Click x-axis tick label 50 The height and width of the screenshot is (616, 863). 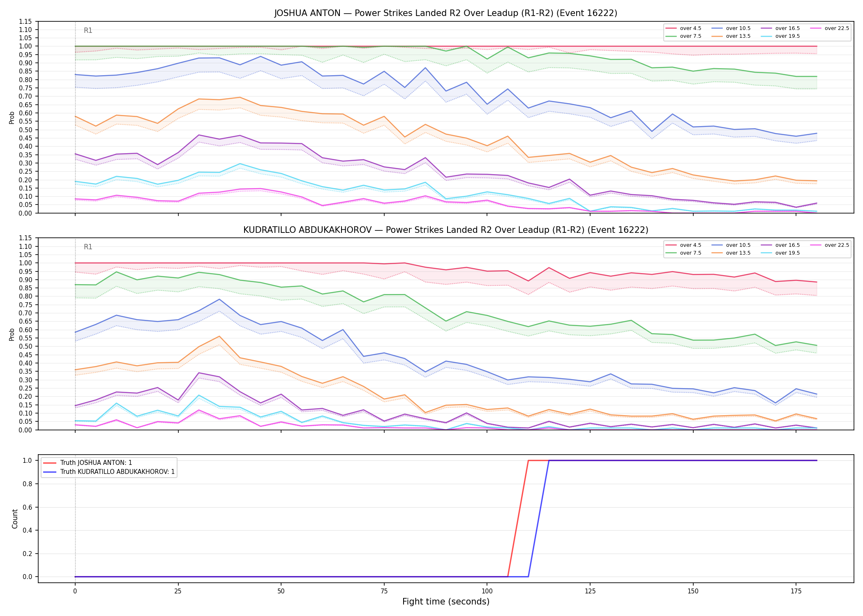coord(281,591)
